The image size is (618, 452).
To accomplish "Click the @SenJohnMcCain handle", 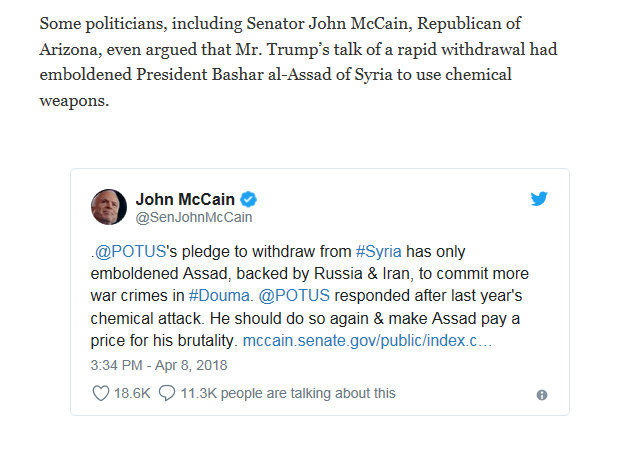I will click(194, 217).
